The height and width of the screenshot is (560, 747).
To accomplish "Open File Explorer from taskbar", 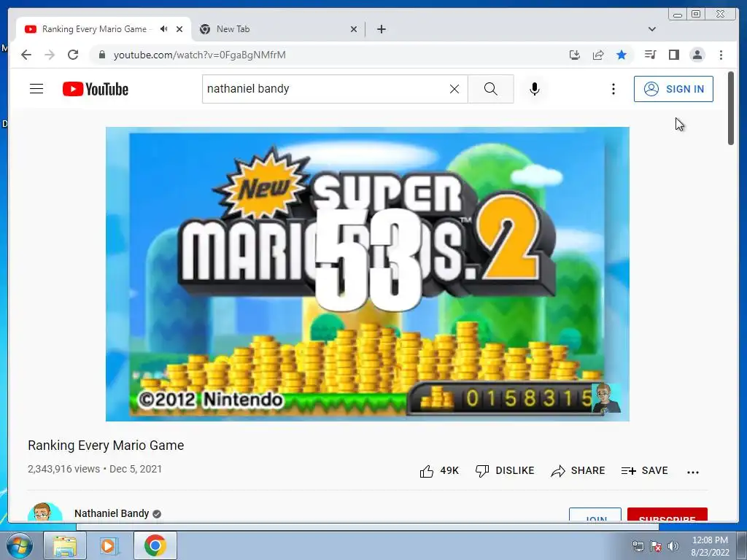I will click(x=65, y=545).
